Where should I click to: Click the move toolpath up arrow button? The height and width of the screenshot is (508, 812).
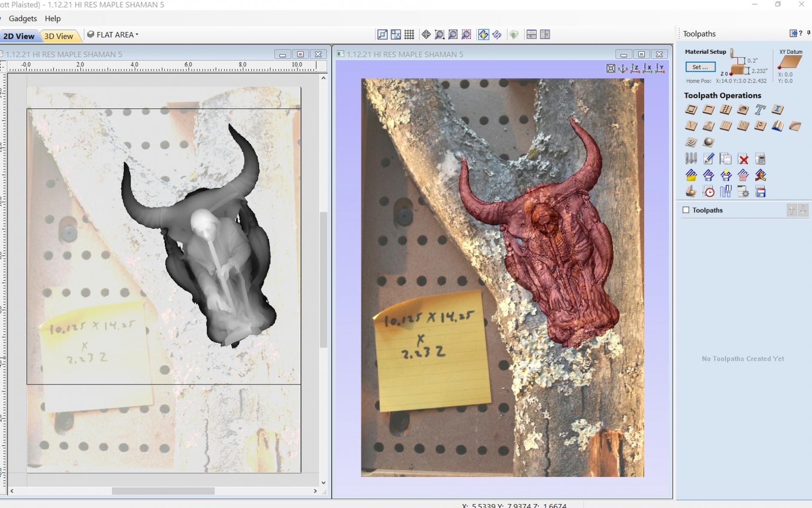pyautogui.click(x=791, y=210)
